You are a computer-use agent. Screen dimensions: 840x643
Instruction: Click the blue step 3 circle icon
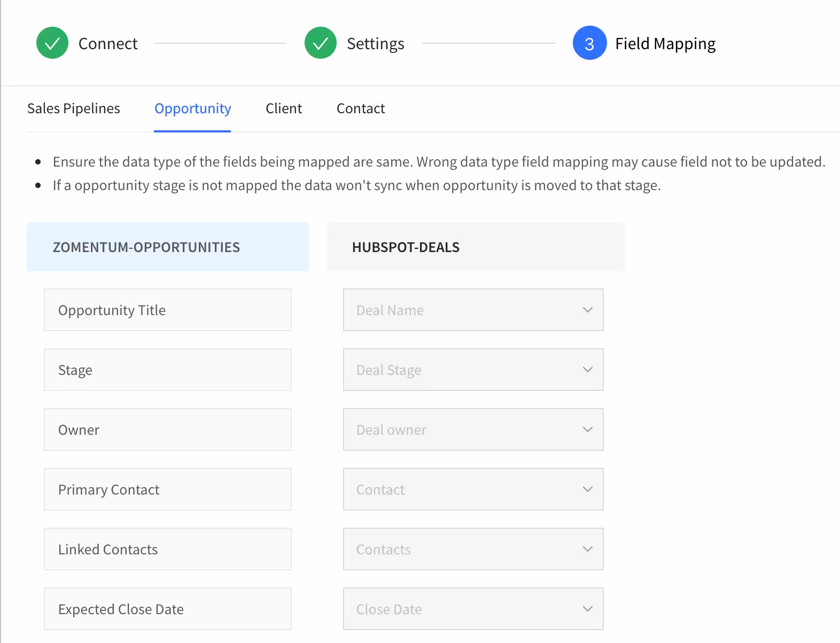[589, 43]
